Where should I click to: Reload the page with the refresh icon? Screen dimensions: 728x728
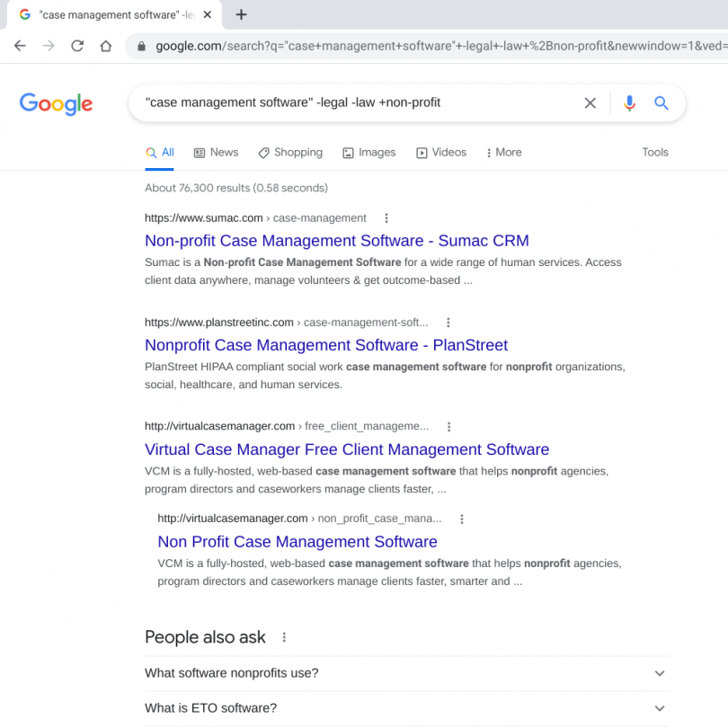[x=77, y=46]
